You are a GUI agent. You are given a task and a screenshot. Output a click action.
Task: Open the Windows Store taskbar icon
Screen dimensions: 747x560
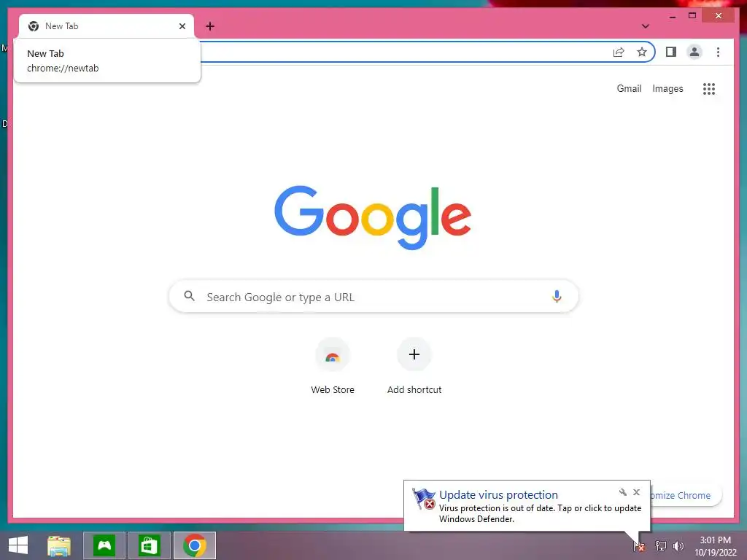(149, 545)
